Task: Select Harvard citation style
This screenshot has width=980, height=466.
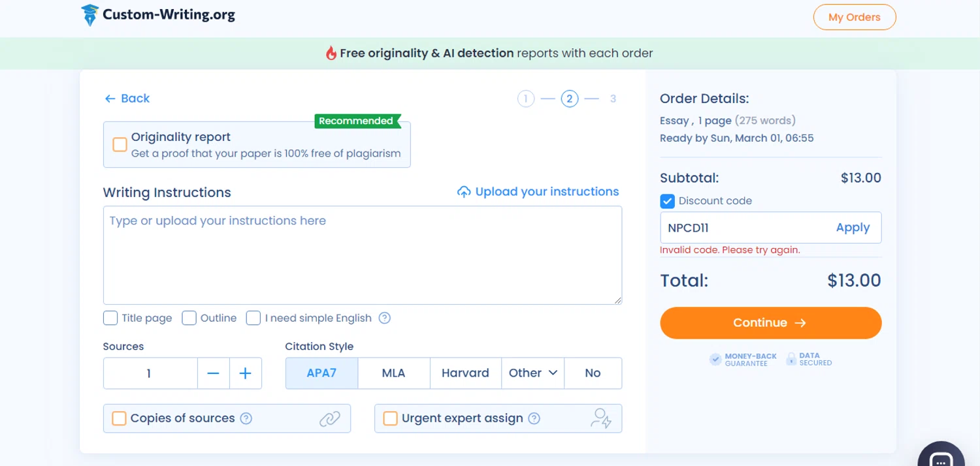Action: (465, 373)
